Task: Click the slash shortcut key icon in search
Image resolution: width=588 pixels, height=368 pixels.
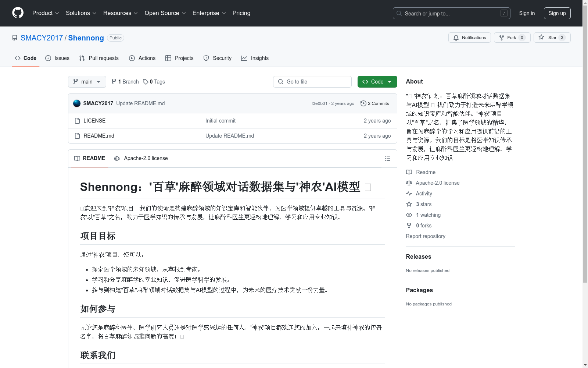Action: click(504, 13)
